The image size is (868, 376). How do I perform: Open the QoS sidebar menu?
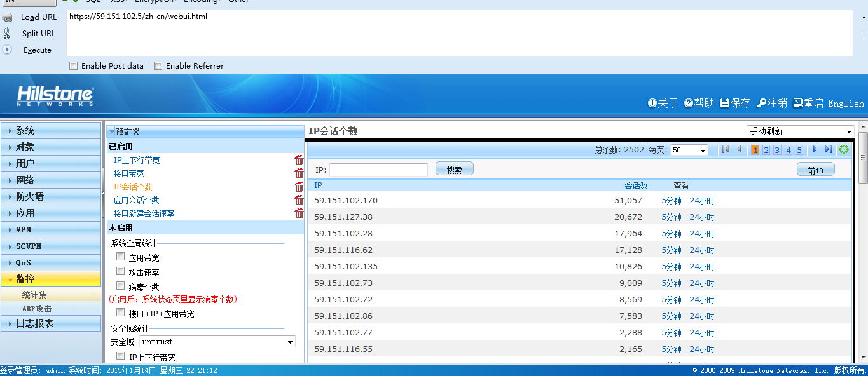(51, 262)
